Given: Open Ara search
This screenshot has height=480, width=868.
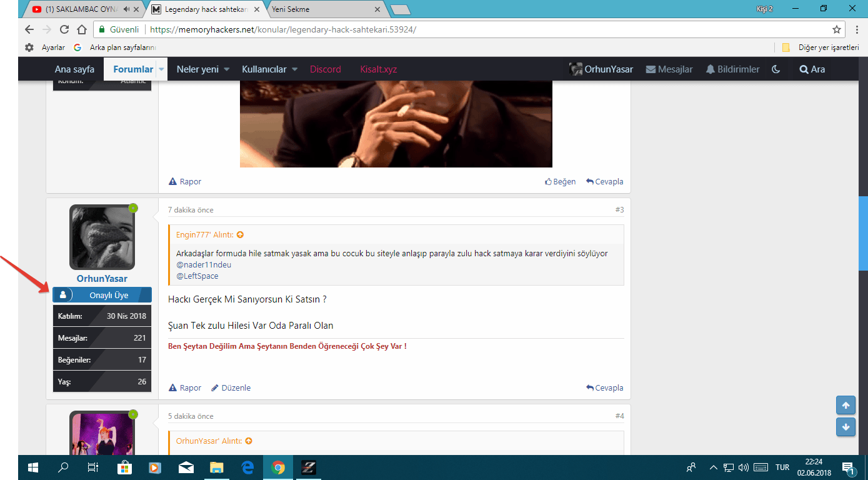Looking at the screenshot, I should [x=812, y=69].
